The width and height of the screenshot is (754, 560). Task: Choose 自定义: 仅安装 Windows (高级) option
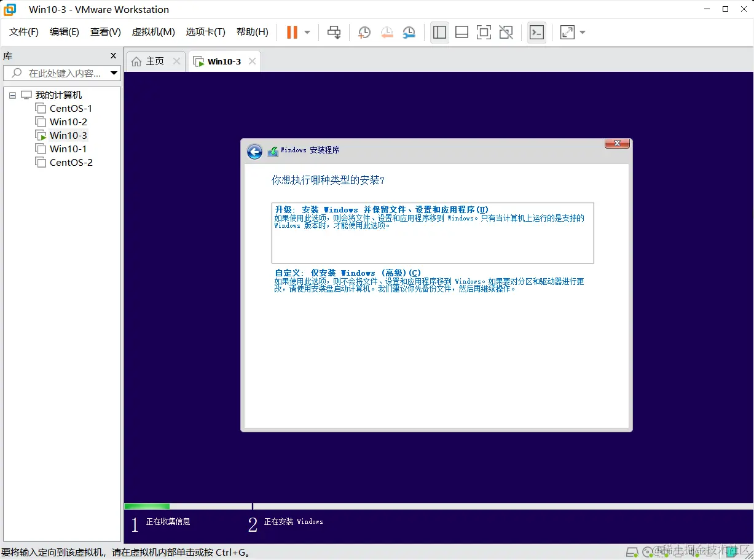point(433,281)
